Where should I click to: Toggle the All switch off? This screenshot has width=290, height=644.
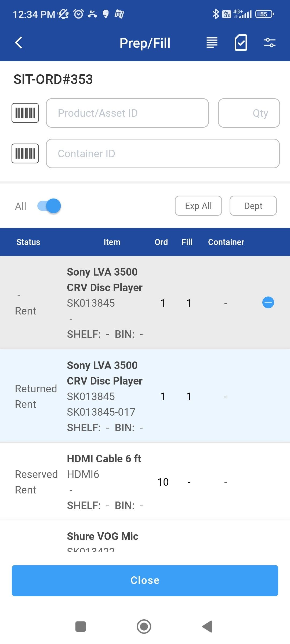(49, 206)
